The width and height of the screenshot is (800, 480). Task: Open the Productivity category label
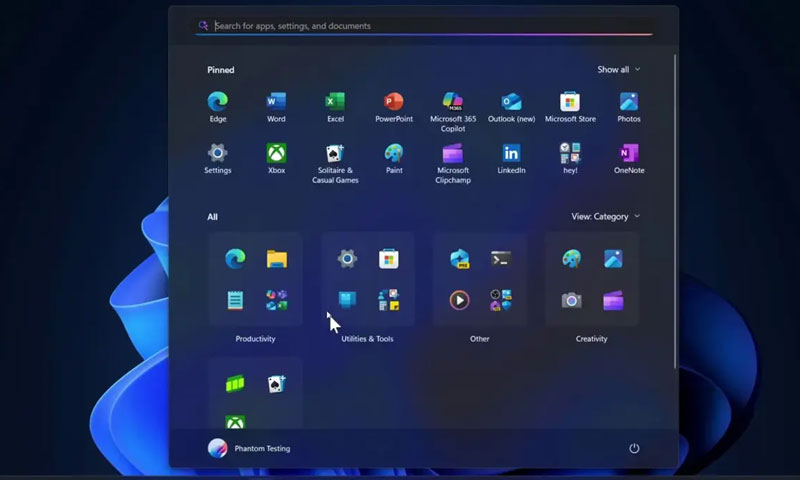(x=255, y=339)
